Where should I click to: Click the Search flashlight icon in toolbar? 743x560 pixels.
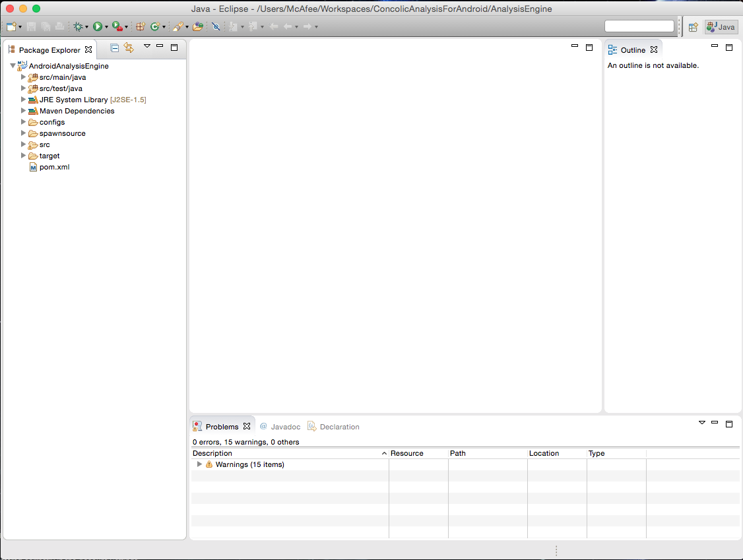point(178,26)
